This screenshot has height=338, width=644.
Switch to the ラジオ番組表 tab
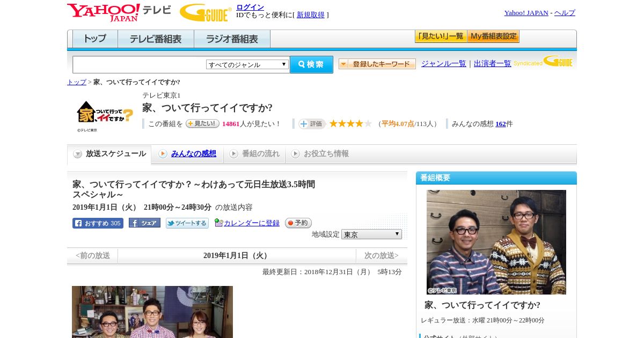232,39
